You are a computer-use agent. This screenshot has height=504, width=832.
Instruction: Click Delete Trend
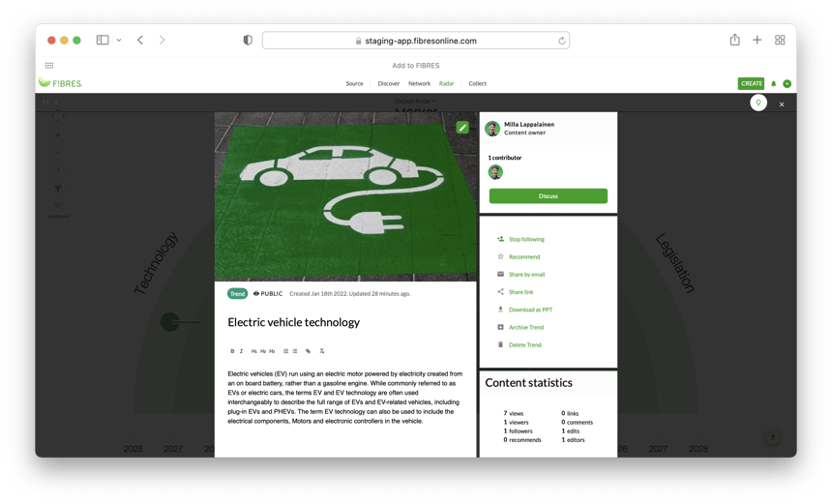point(524,344)
